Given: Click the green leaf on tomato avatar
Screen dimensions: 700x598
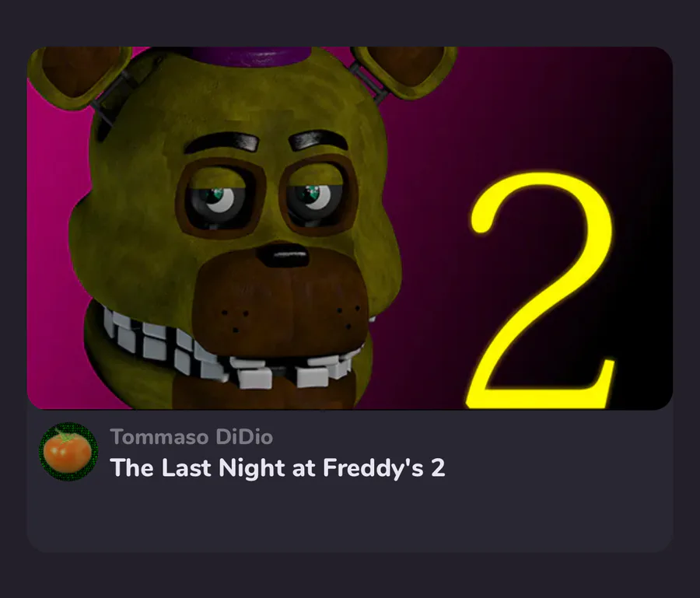Looking at the screenshot, I should coord(65,435).
